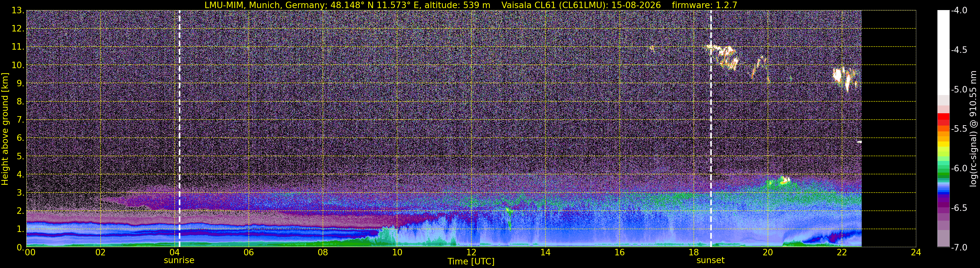Click the '22' time axis tick label
The width and height of the screenshot is (980, 268).
pos(842,253)
